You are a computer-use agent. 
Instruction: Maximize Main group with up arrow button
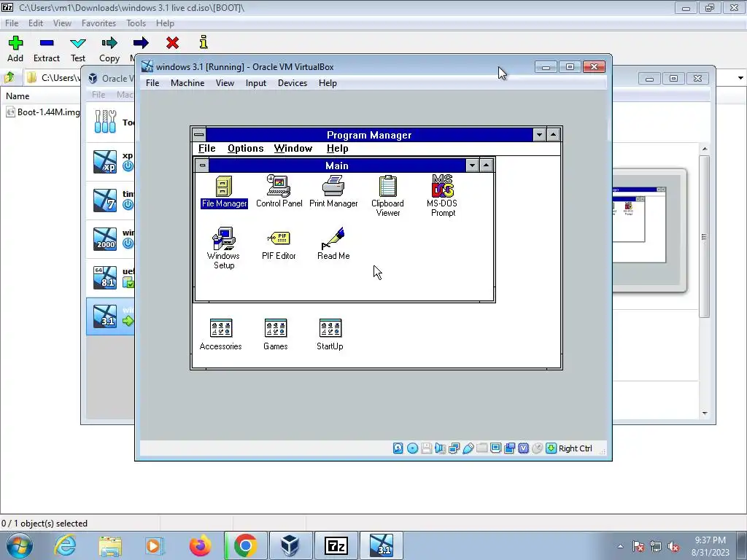(x=486, y=166)
